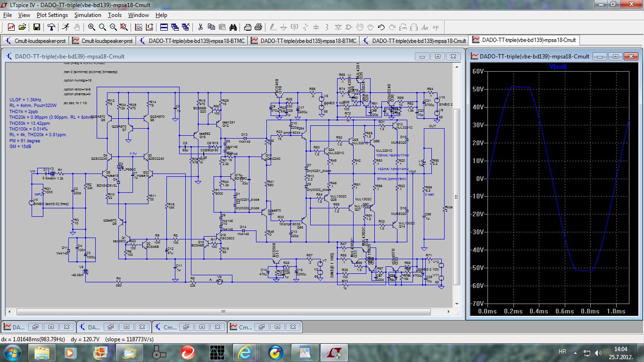
Task: Click the HR language indicator in the system tray
Action: point(562,352)
